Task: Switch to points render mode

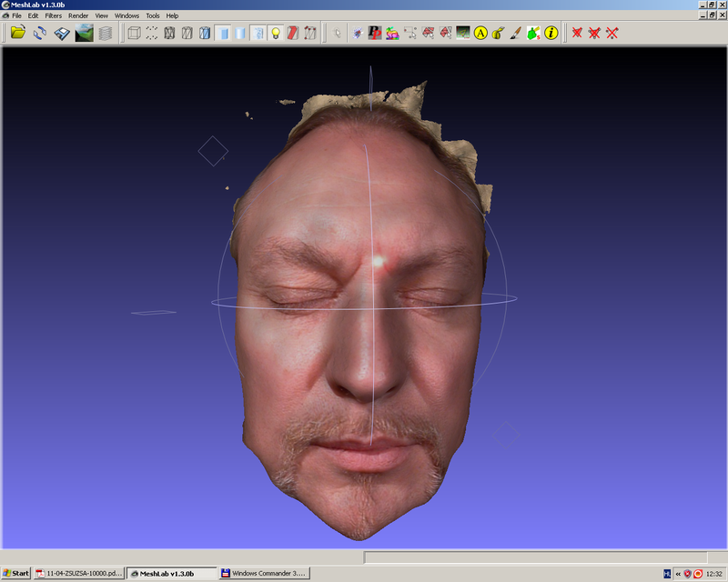Action: coord(151,34)
